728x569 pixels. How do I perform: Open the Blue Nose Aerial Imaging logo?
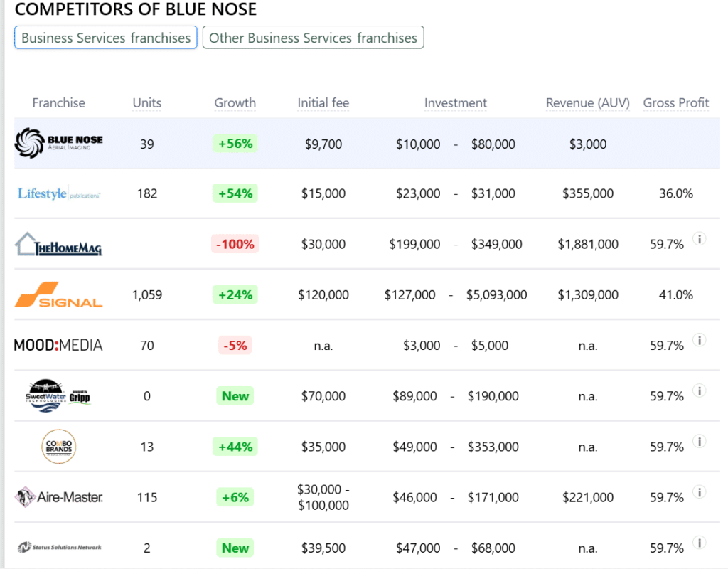59,143
